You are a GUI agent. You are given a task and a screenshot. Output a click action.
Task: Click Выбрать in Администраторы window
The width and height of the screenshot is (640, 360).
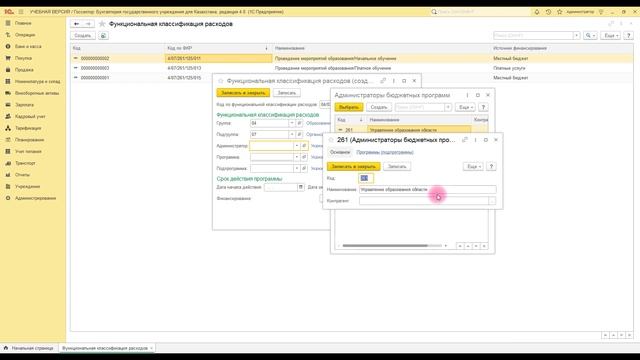[x=349, y=107]
